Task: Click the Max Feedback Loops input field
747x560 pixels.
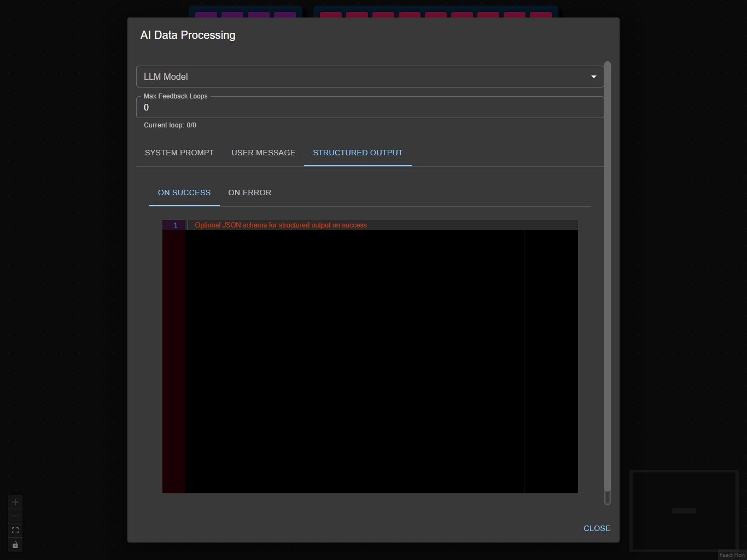Action: point(370,107)
